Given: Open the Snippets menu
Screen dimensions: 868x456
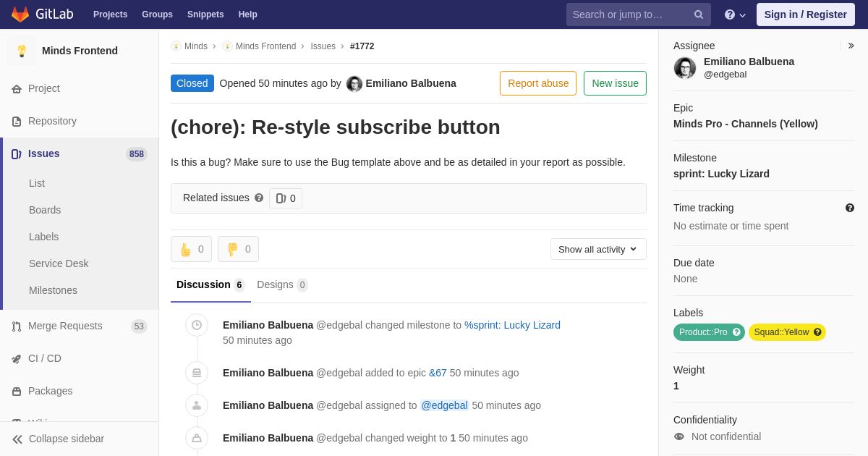Looking at the screenshot, I should [x=205, y=14].
